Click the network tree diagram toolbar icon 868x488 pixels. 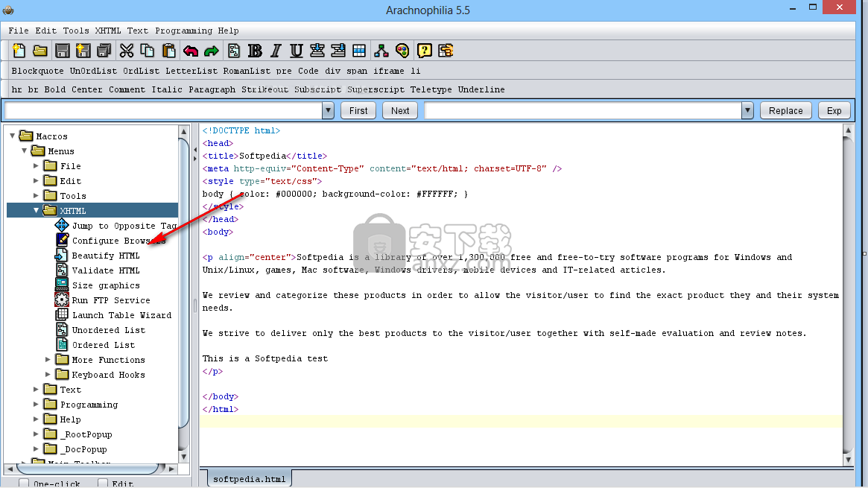381,51
